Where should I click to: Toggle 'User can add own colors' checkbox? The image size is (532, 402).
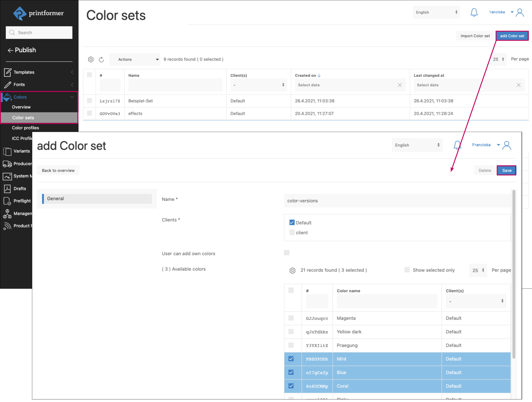[x=286, y=253]
